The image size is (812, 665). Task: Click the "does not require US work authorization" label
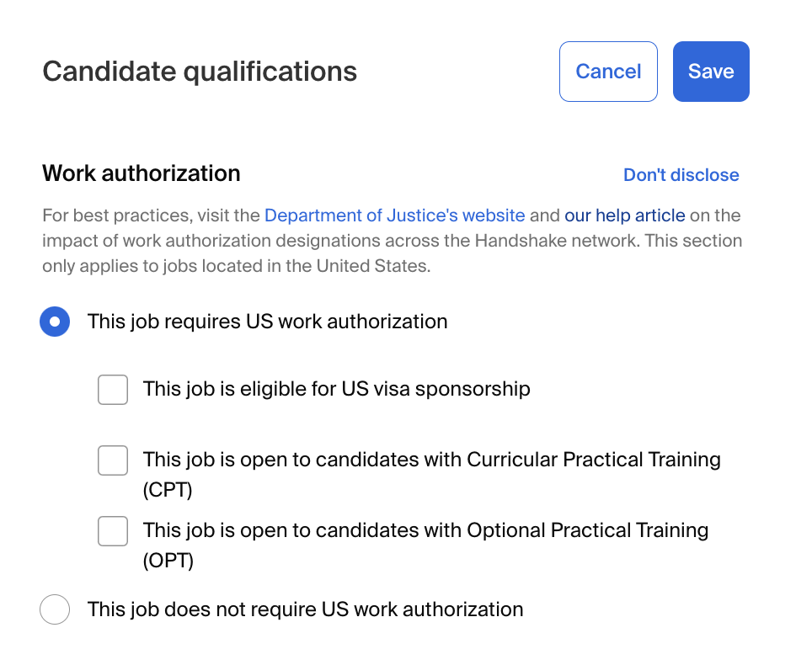(305, 609)
